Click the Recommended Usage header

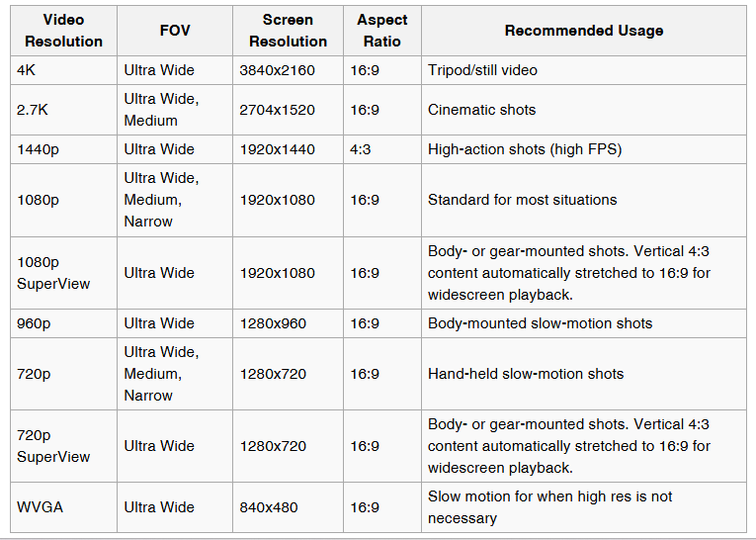tap(584, 31)
